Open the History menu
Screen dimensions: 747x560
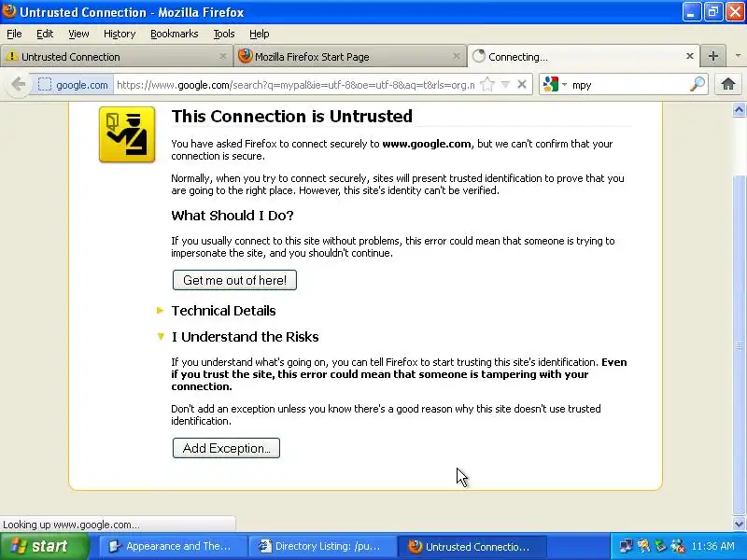[120, 34]
